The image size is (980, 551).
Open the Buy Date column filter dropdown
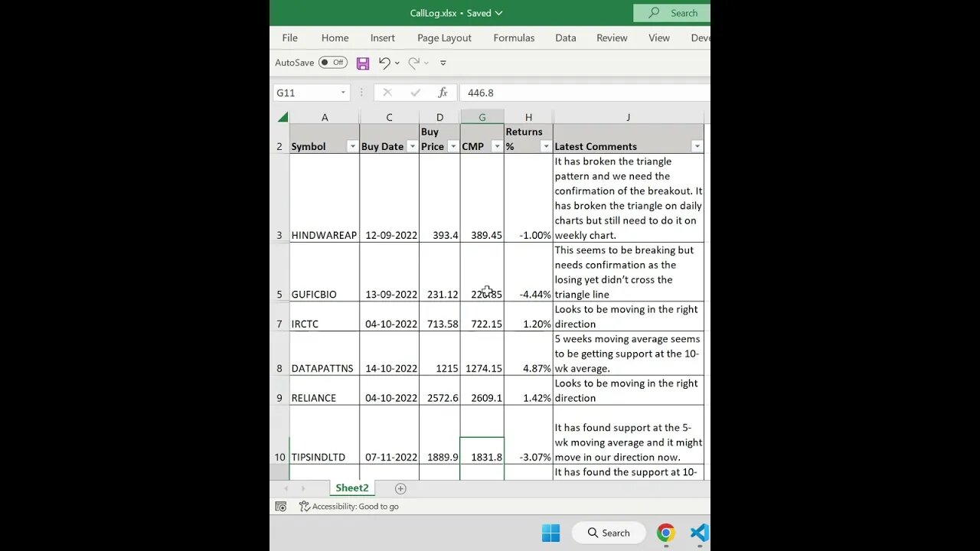click(412, 146)
